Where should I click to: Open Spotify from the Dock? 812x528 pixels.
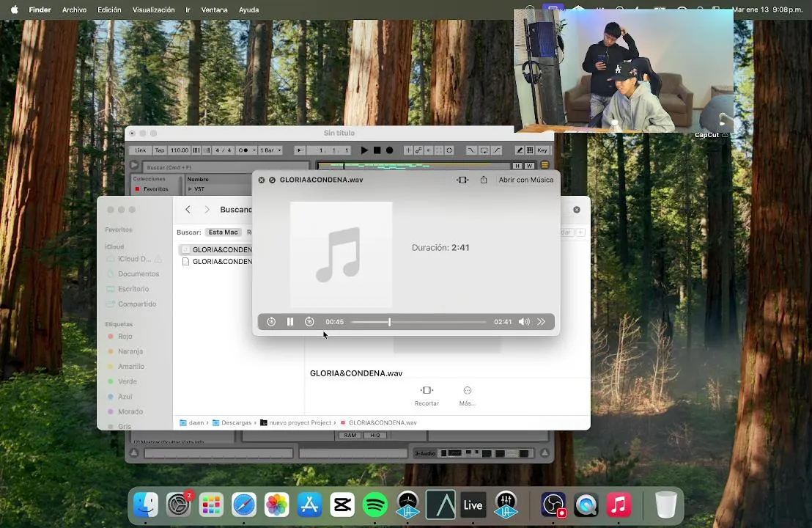click(375, 505)
